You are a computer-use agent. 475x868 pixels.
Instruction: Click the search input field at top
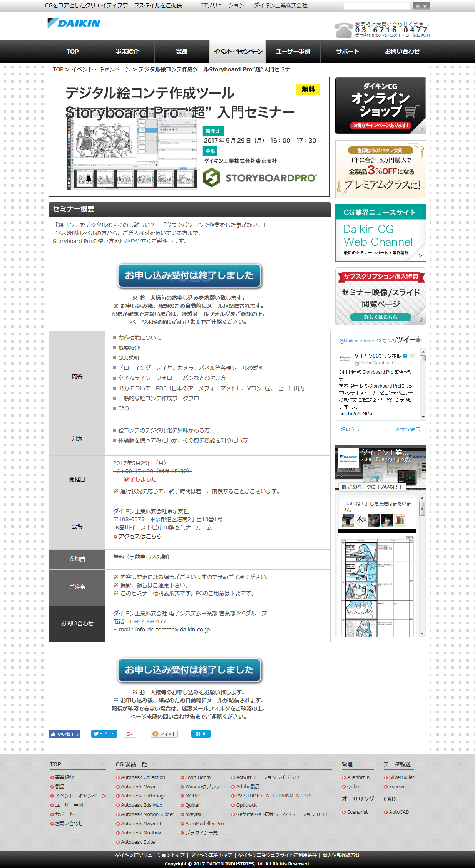tap(377, 6)
